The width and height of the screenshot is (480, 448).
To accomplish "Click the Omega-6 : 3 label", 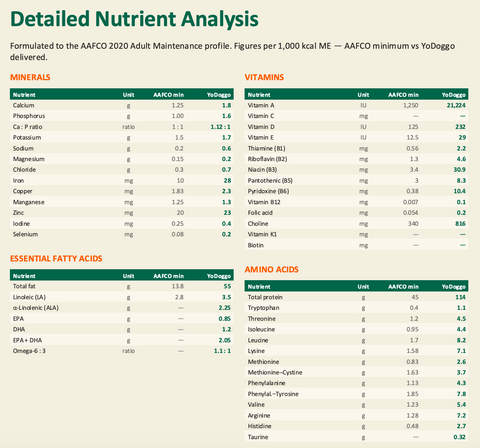I will coord(29,351).
